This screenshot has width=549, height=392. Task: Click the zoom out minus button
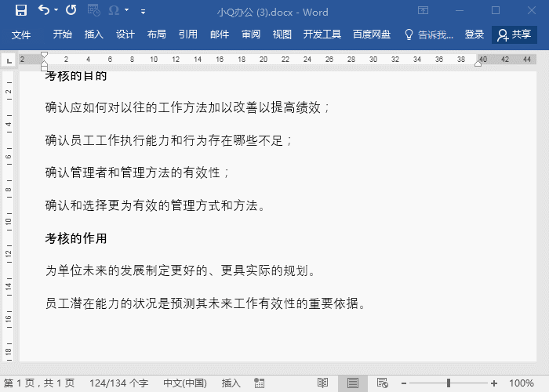tap(404, 383)
